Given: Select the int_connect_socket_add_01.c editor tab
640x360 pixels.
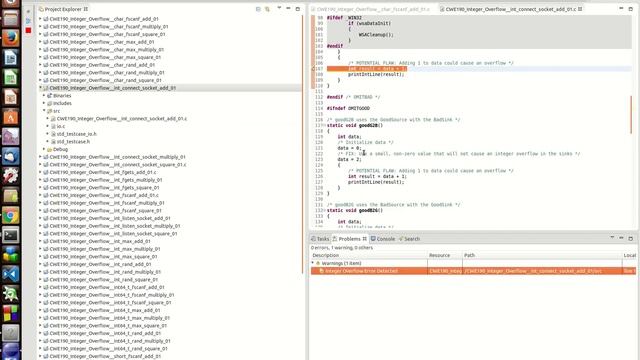Looking at the screenshot, I should pos(511,9).
